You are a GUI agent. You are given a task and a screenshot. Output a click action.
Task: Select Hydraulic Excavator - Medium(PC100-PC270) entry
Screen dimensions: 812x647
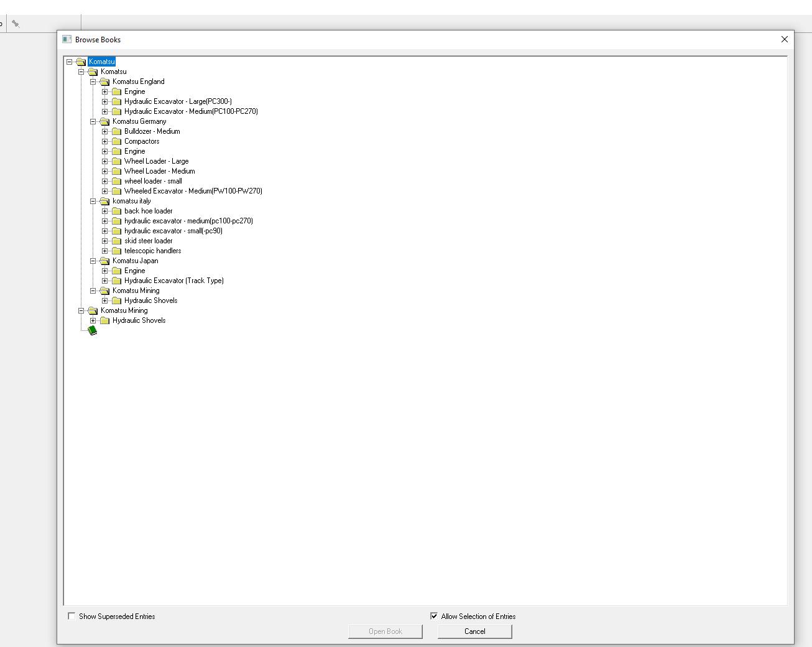click(191, 111)
